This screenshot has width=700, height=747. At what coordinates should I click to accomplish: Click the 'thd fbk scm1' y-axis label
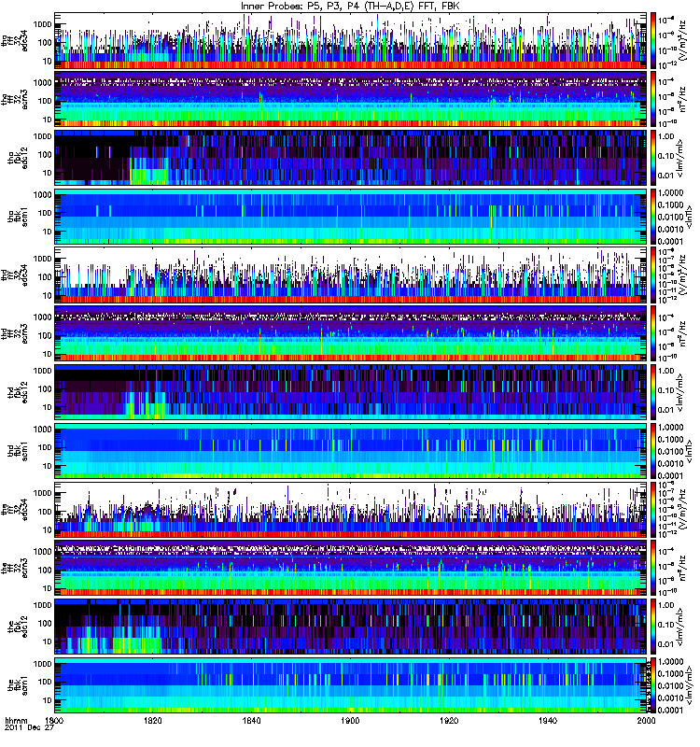[18, 451]
